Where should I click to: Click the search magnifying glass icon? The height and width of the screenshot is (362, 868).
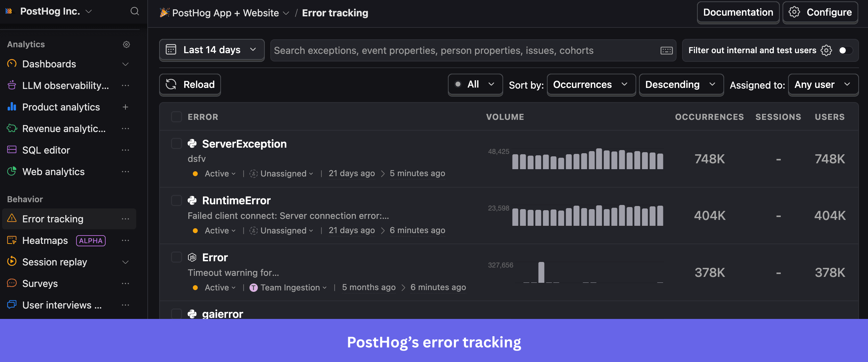[135, 11]
